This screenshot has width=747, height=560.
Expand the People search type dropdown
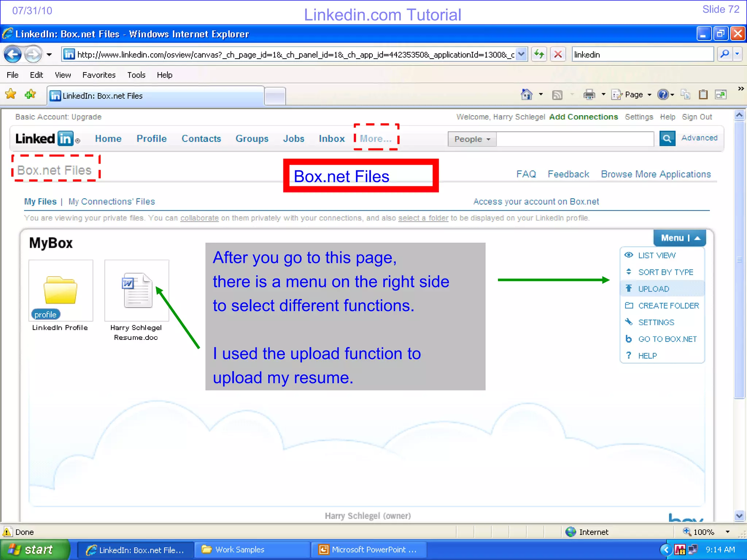click(x=472, y=139)
